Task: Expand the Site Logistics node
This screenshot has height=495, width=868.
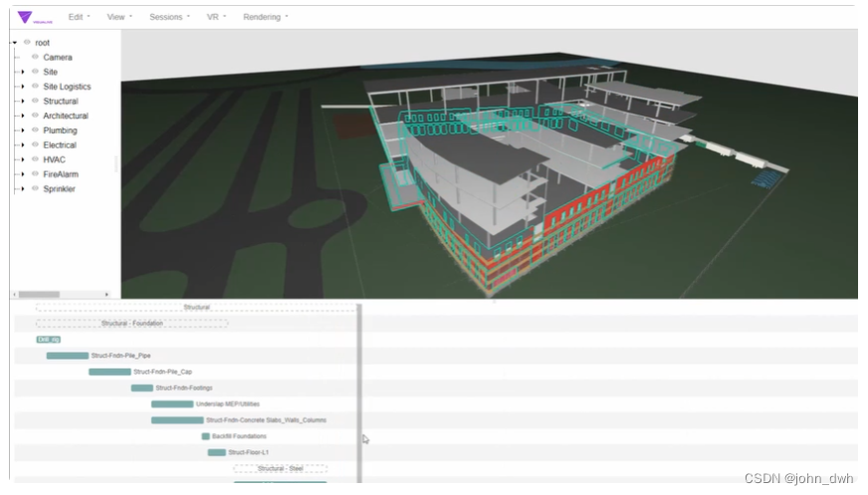Action: point(23,87)
